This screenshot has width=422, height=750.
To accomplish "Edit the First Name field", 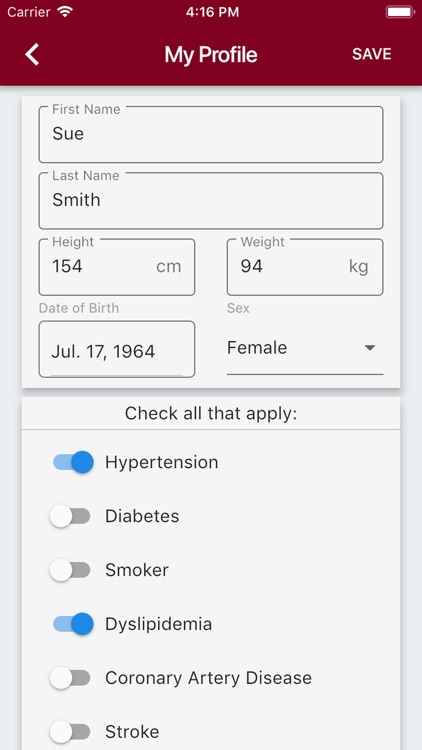I will (x=211, y=134).
